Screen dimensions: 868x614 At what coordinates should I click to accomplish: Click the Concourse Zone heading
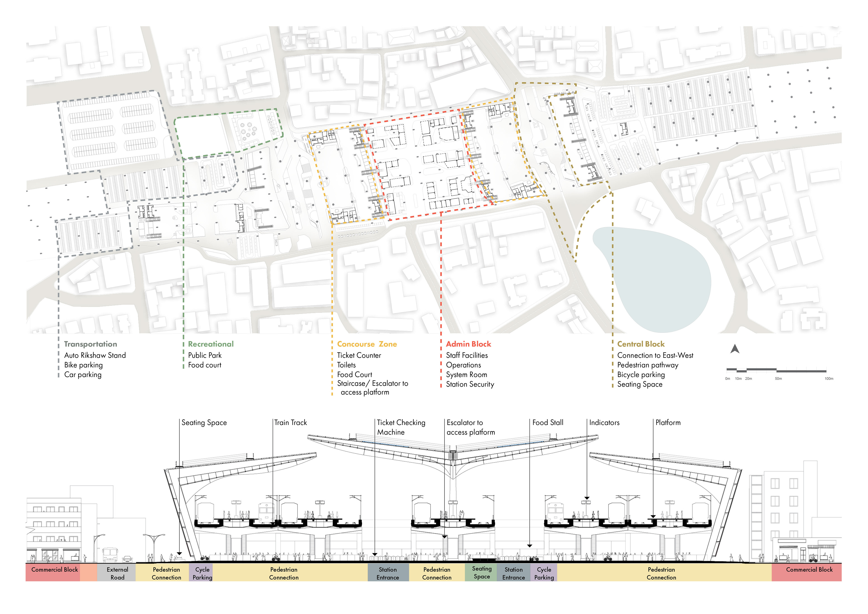[x=367, y=344]
